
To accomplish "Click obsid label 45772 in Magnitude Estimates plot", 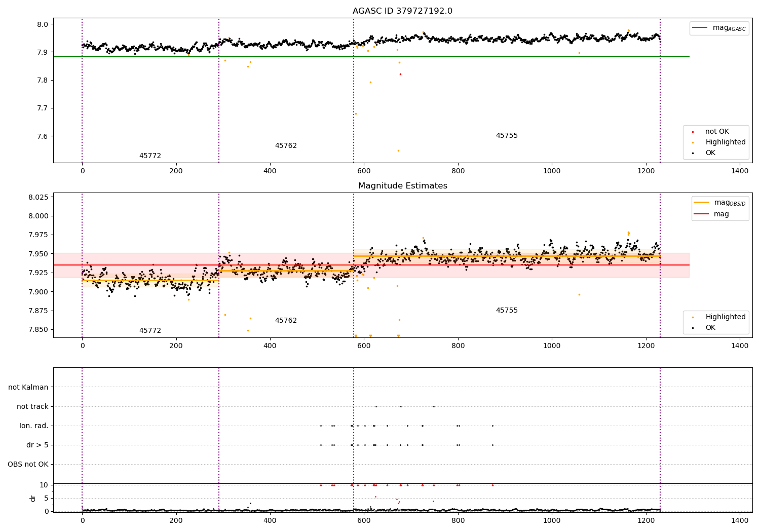I will click(150, 331).
